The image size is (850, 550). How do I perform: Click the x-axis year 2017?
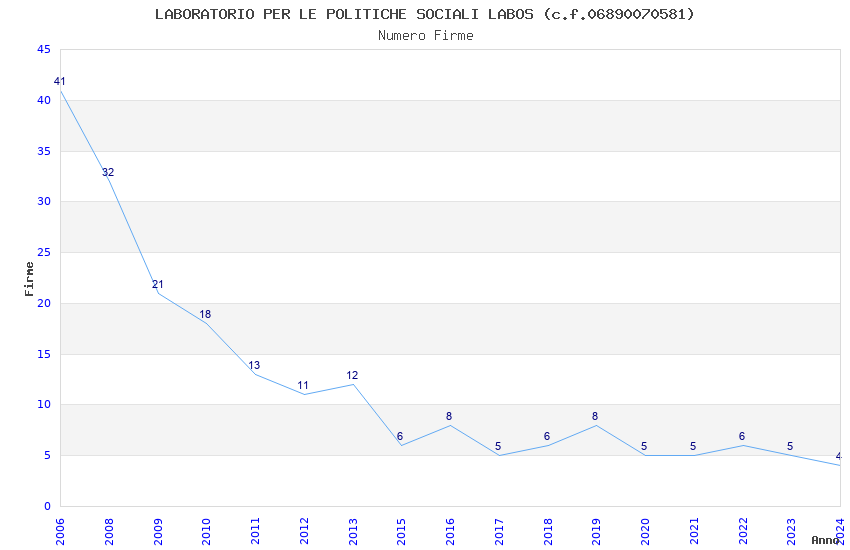click(x=499, y=531)
